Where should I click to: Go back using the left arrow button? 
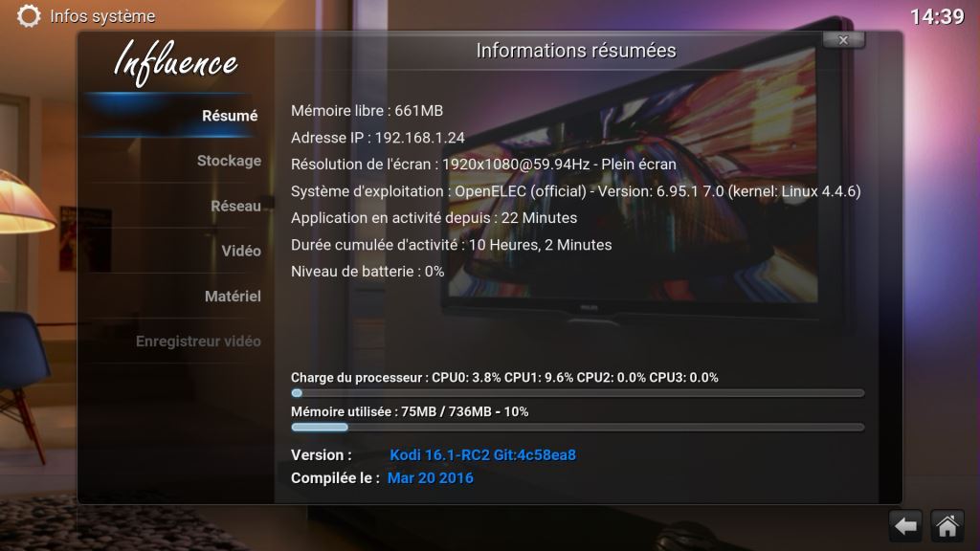tap(905, 525)
